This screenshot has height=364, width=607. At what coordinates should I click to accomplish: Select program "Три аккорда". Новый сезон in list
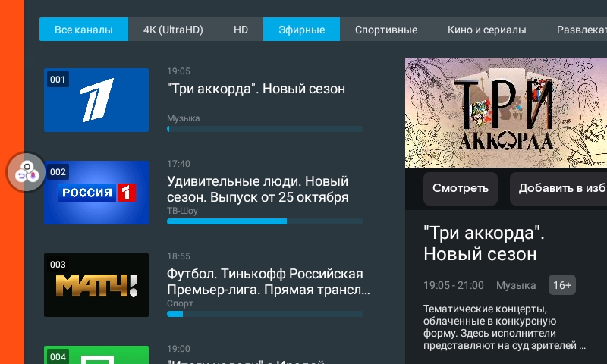256,89
